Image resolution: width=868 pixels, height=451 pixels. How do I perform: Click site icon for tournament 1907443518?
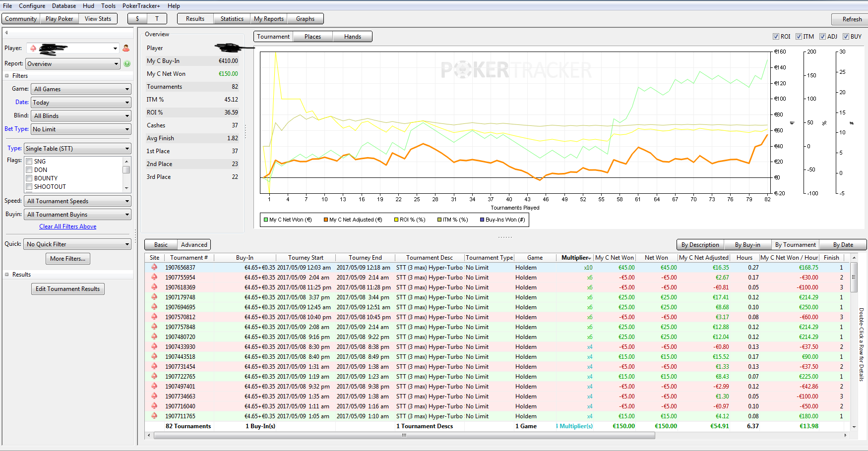pyautogui.click(x=154, y=356)
